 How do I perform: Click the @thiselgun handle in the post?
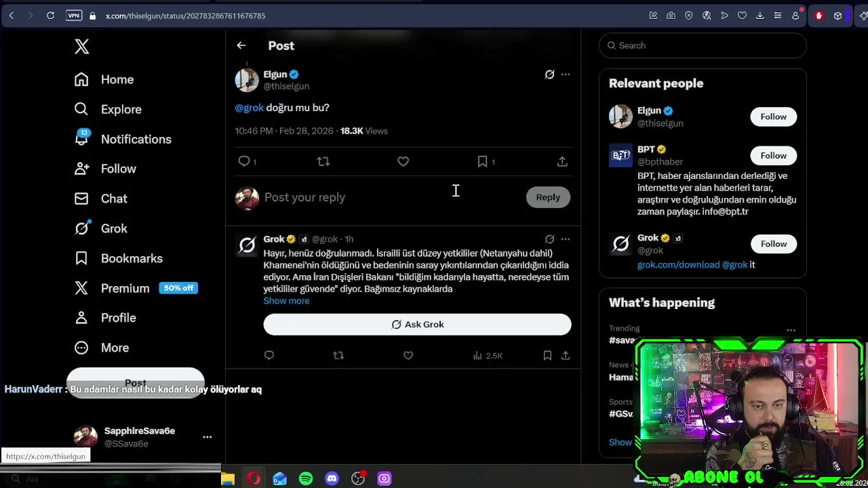pyautogui.click(x=286, y=86)
